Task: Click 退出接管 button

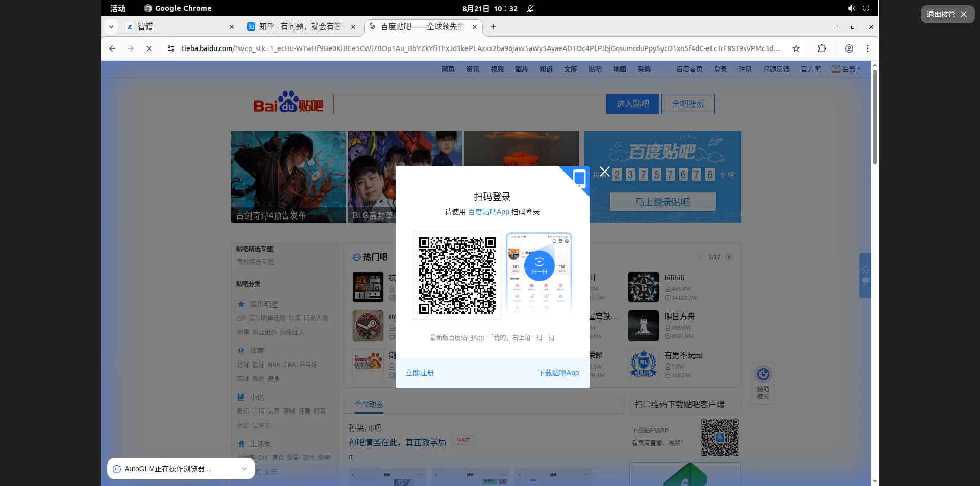Action: [x=947, y=14]
